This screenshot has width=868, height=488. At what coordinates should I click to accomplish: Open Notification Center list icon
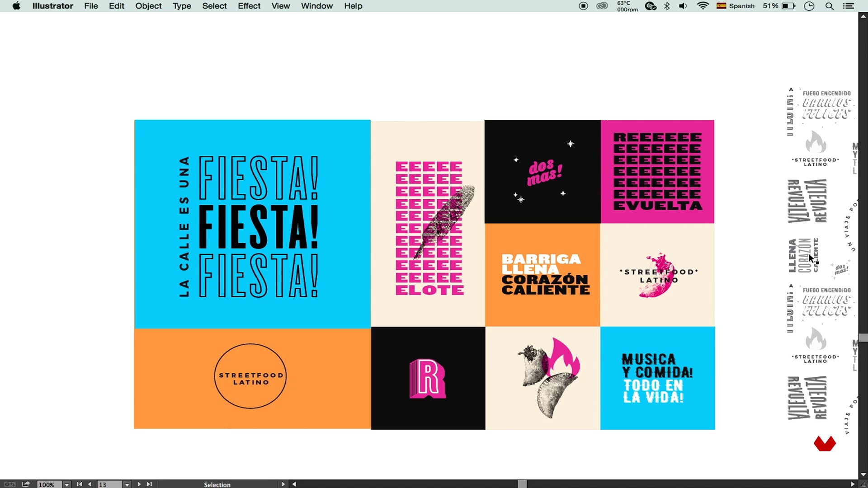849,6
